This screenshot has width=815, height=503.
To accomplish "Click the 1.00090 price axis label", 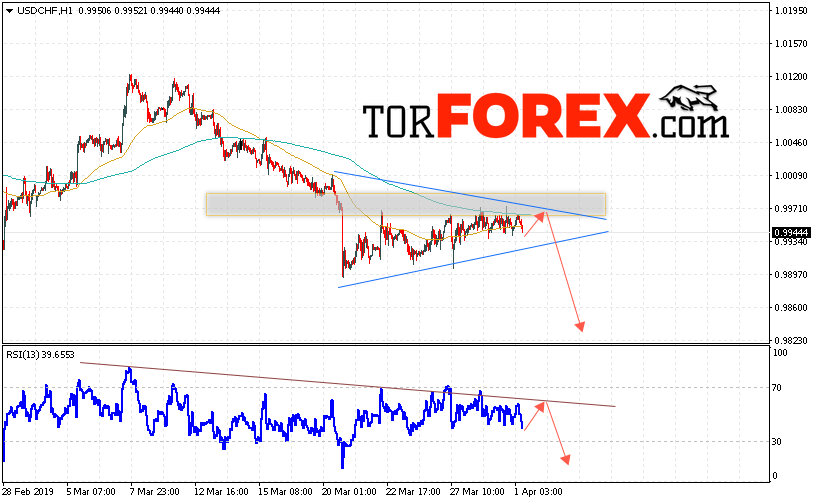I will point(791,176).
